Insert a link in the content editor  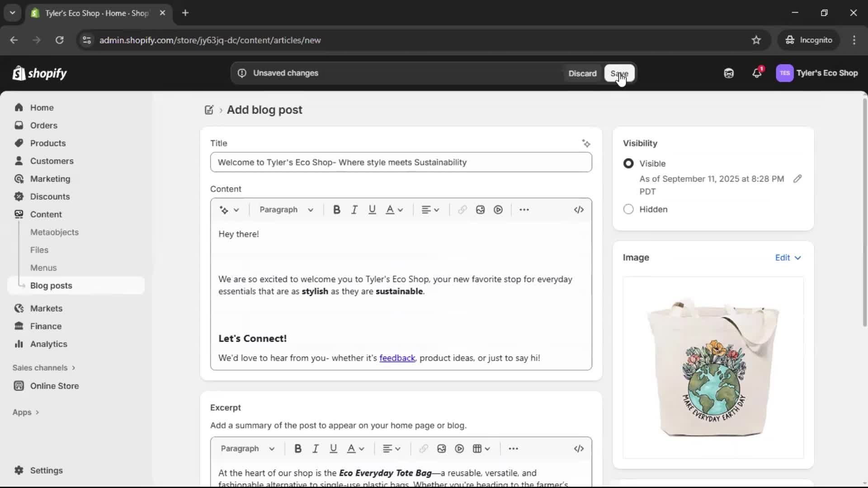[462, 209]
